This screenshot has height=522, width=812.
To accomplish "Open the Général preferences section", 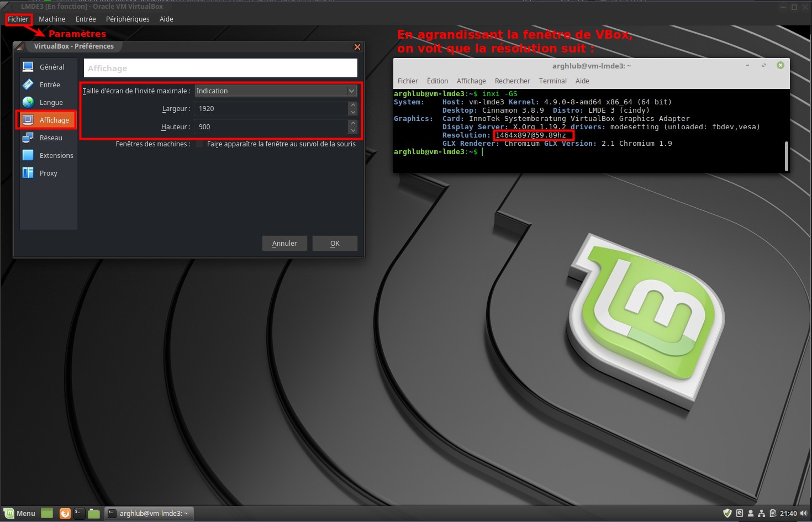I will [51, 67].
